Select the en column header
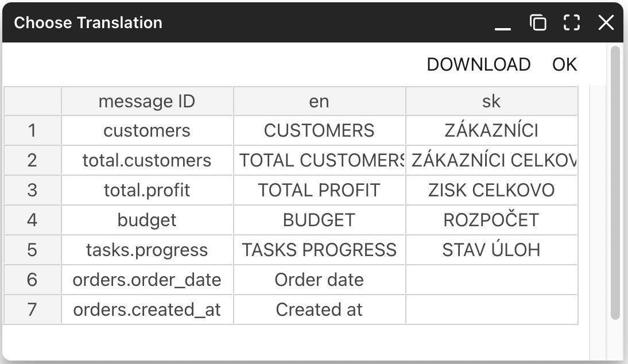 pyautogui.click(x=319, y=101)
